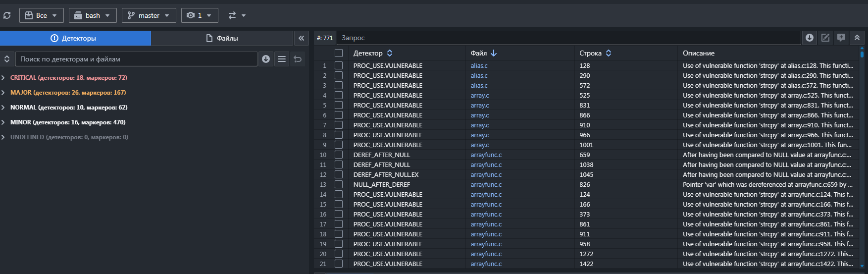The width and height of the screenshot is (868, 274).
Task: Collapse query panel with double-up chevron icon
Action: tap(857, 38)
